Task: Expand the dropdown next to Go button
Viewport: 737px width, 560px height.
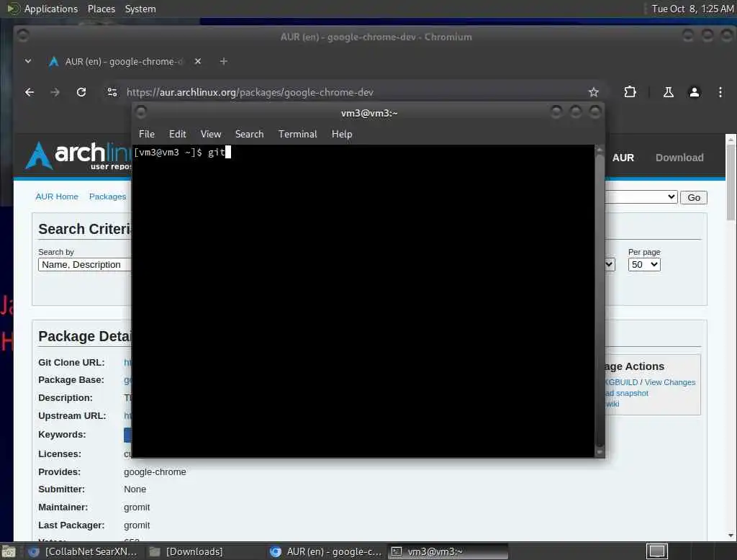Action: pyautogui.click(x=641, y=197)
